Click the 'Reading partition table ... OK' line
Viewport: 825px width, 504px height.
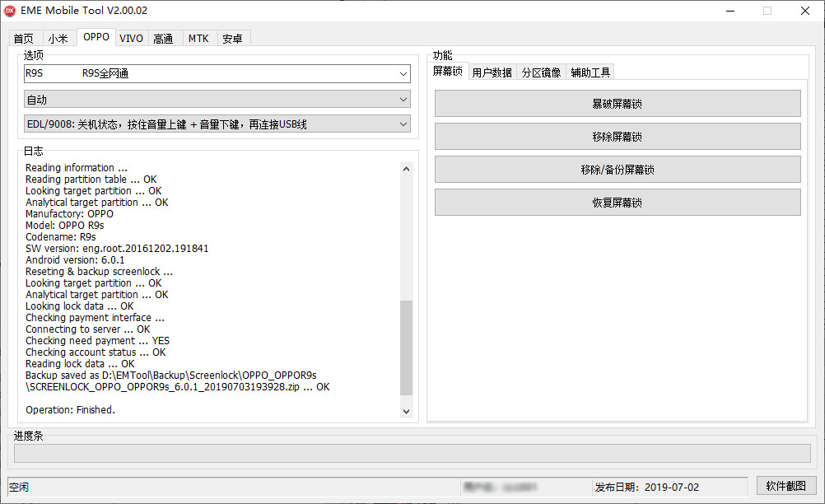pos(91,180)
